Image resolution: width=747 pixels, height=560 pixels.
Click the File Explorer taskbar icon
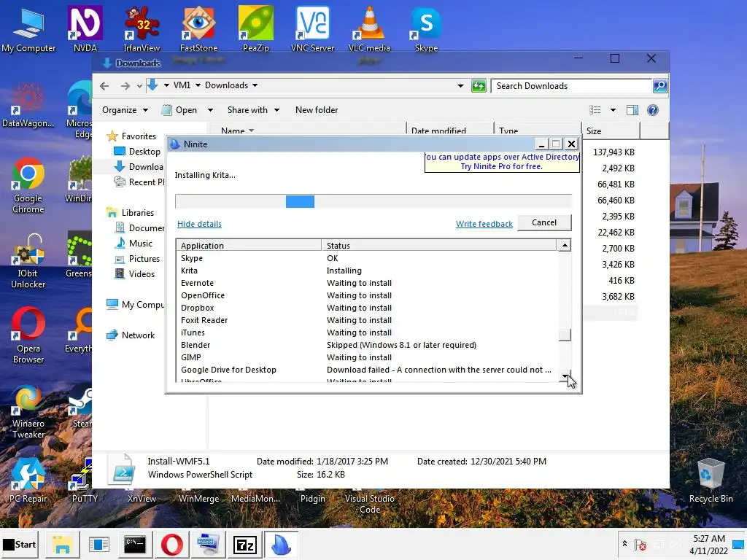(x=63, y=544)
